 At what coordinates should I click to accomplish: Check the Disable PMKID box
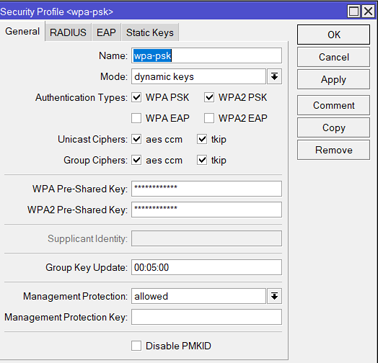click(136, 346)
